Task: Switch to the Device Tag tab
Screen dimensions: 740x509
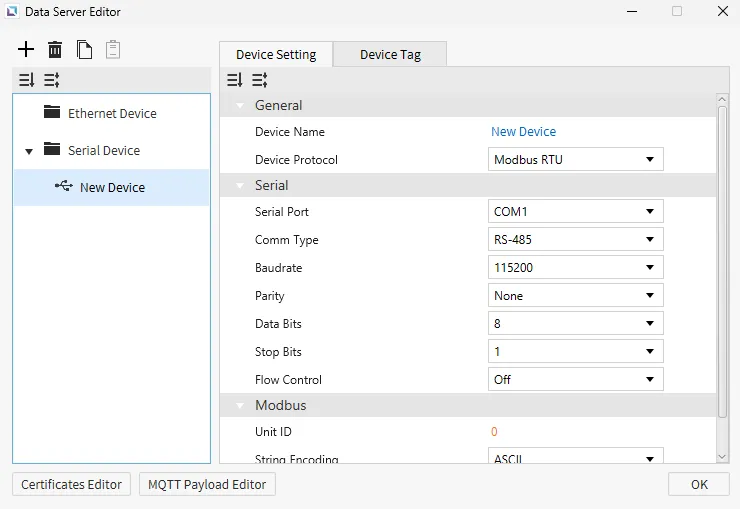Action: coord(390,55)
